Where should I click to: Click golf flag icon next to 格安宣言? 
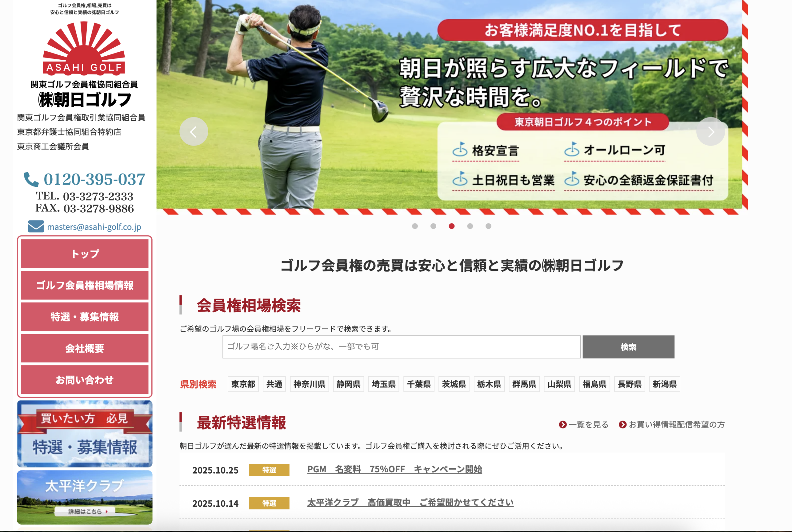click(x=460, y=149)
